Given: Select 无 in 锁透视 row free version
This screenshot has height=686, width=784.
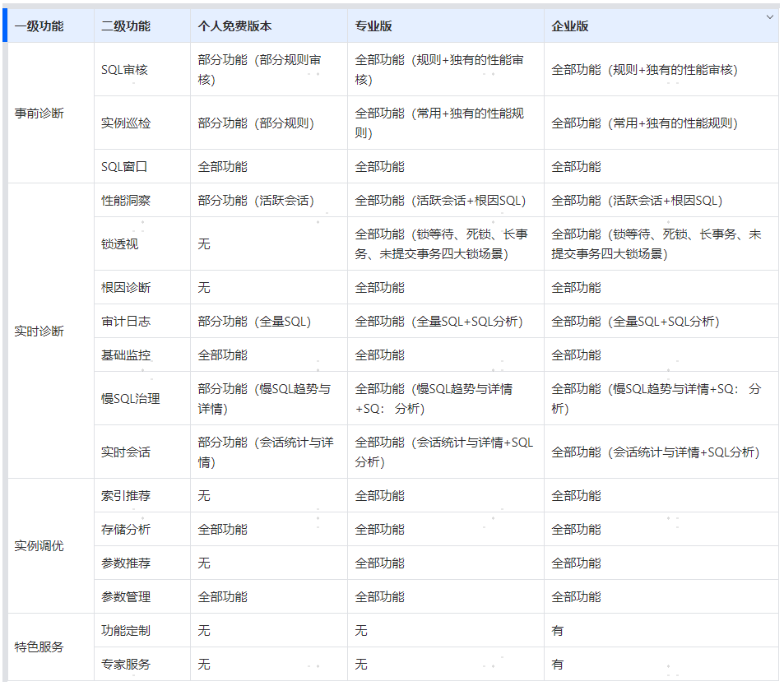Looking at the screenshot, I should pyautogui.click(x=268, y=244).
